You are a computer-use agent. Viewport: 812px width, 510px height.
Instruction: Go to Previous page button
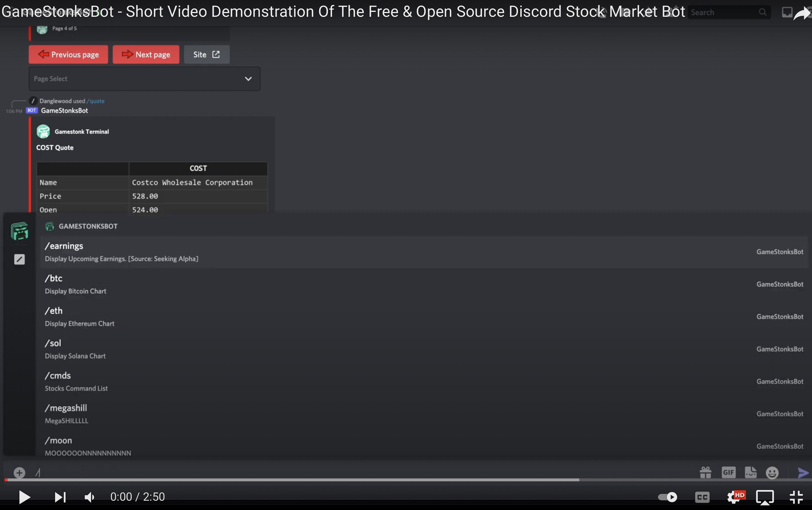point(68,54)
